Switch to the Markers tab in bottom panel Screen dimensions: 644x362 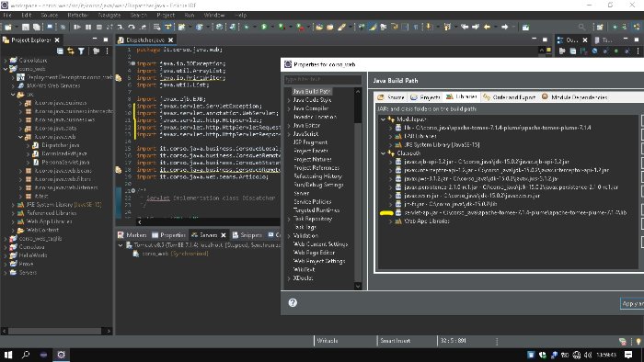132,235
